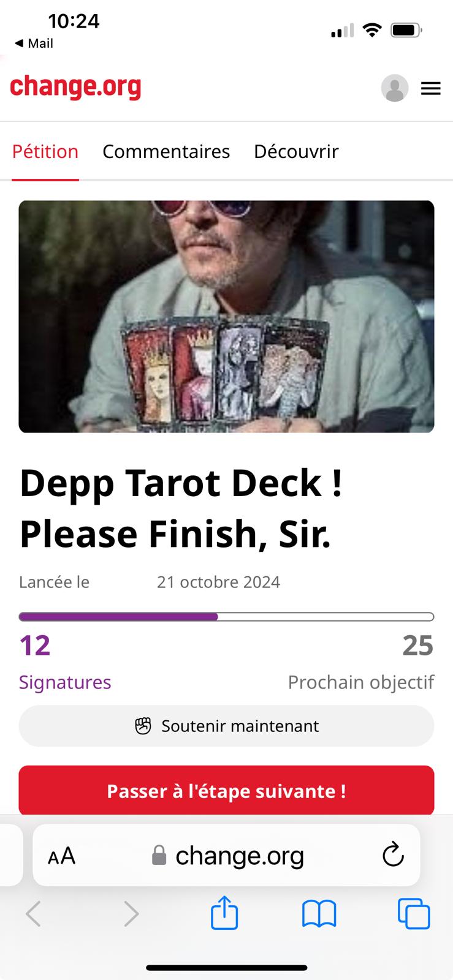Reload the page with refresh icon
Image resolution: width=453 pixels, height=980 pixels.
[393, 854]
